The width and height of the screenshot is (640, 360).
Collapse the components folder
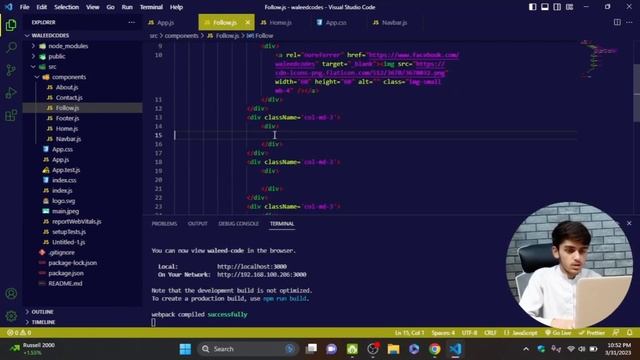(69, 77)
